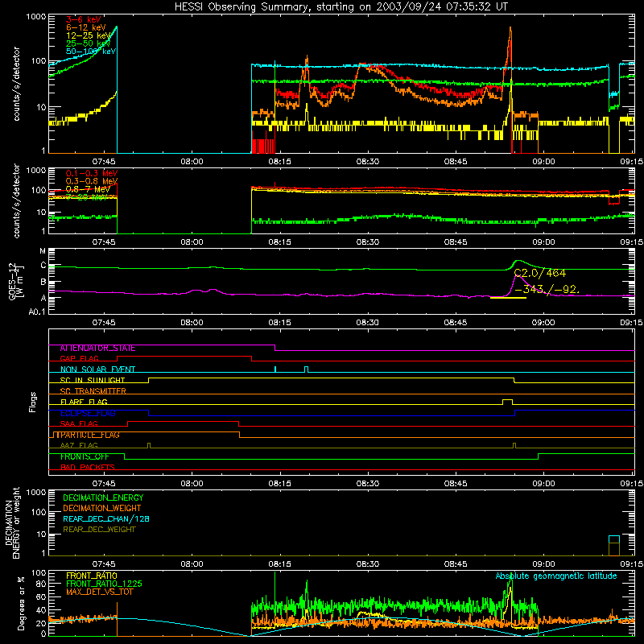Select the green 7-20 MeV legend label

[87, 197]
